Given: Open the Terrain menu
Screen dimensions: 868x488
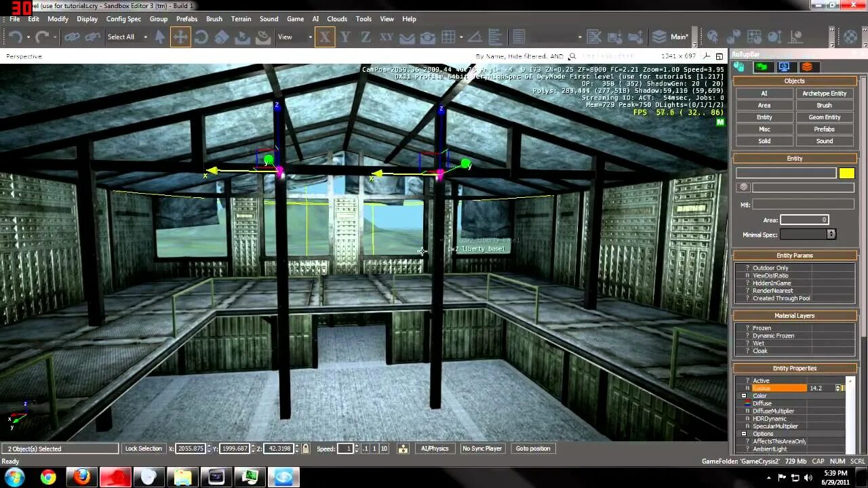Looking at the screenshot, I should pos(241,19).
